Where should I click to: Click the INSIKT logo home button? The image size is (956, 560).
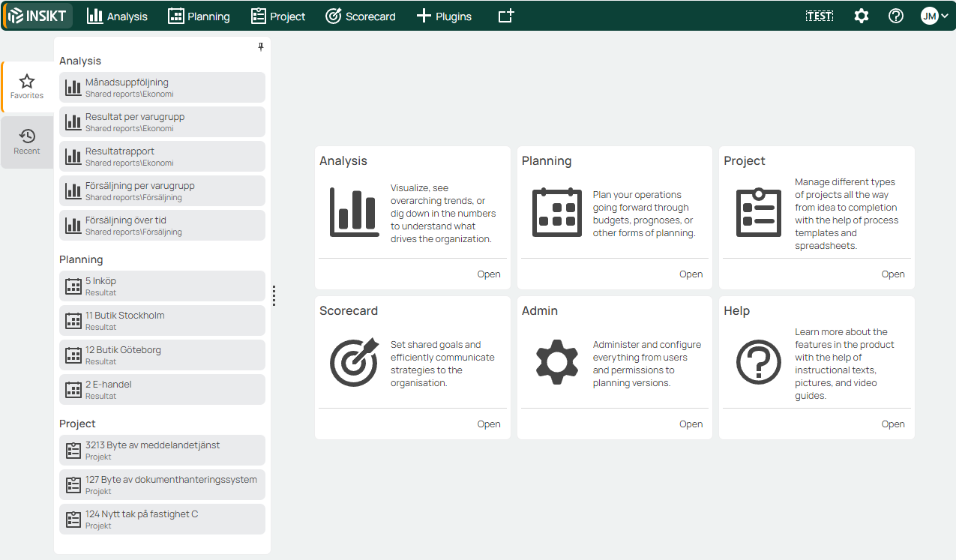pos(37,16)
